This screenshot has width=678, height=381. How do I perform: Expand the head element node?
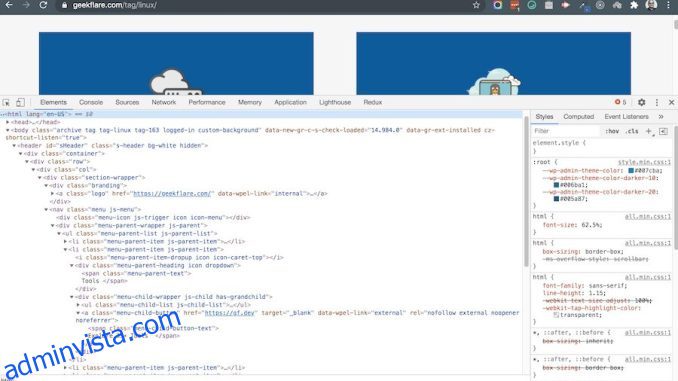[8, 122]
